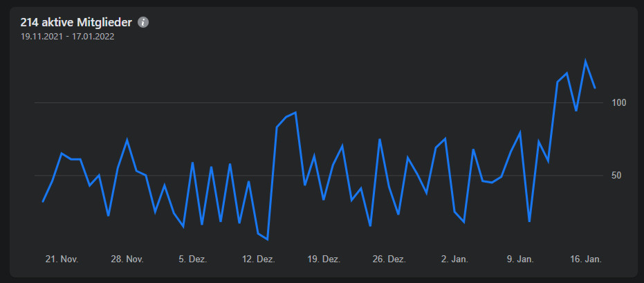Choose the "16. Jan." date label
This screenshot has width=644, height=283.
tap(585, 259)
